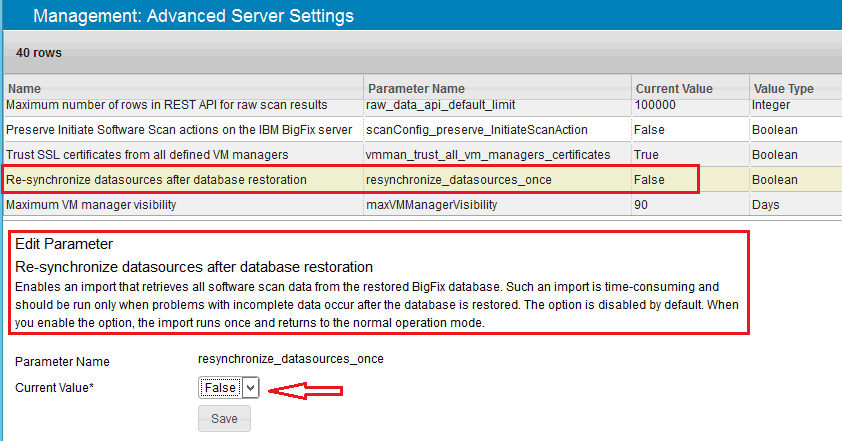Open the Current Value dropdown showing False
The height and width of the screenshot is (441, 842).
[229, 387]
